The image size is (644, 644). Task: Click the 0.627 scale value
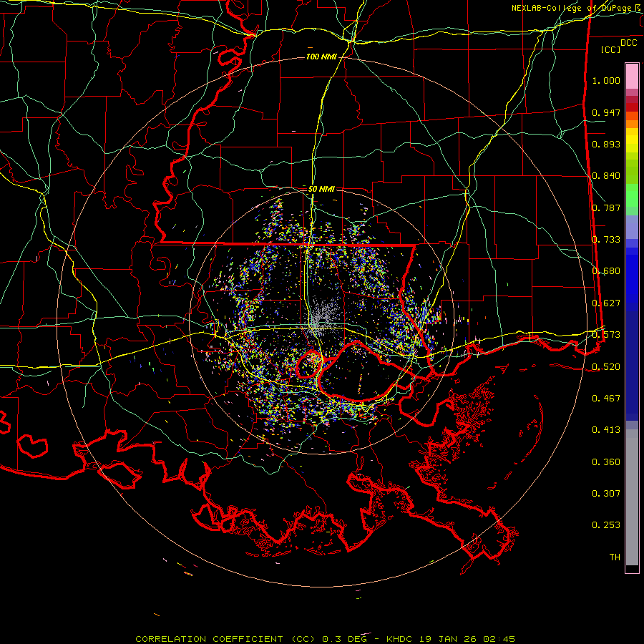tap(606, 303)
